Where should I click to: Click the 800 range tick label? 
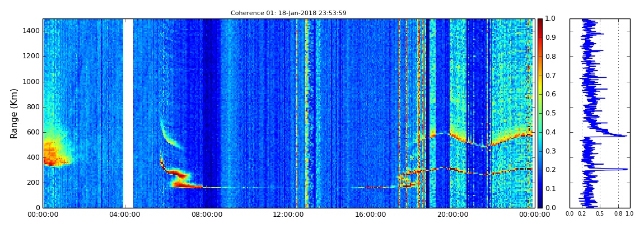click(34, 107)
